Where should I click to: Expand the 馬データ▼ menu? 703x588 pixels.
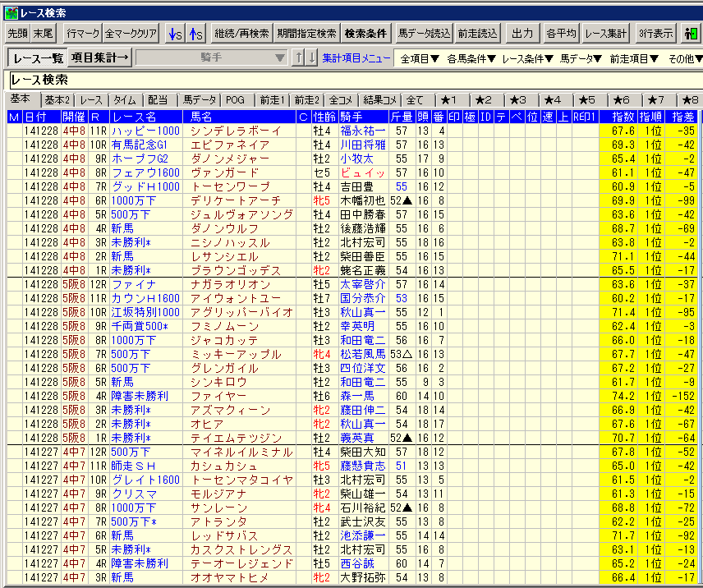pyautogui.click(x=581, y=58)
